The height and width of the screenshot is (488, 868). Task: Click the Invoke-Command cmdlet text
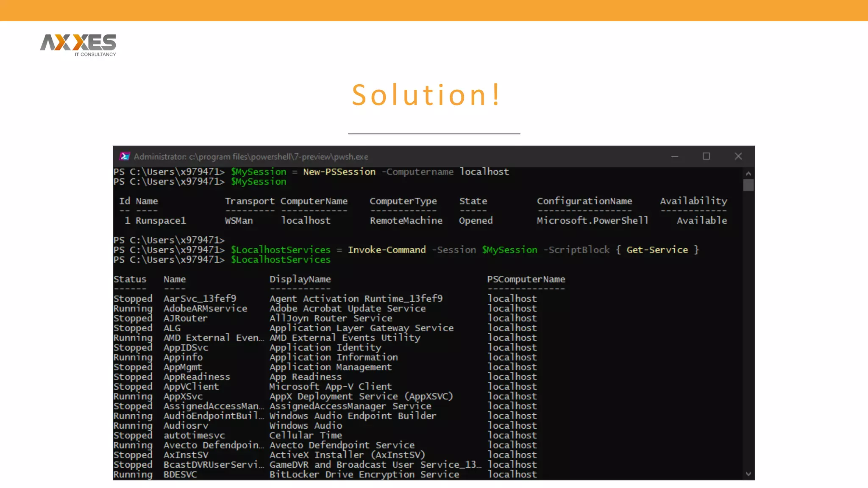pos(387,250)
